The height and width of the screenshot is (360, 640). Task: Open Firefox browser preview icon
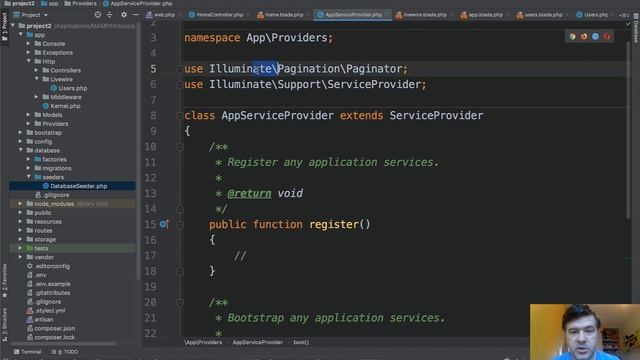(x=584, y=37)
